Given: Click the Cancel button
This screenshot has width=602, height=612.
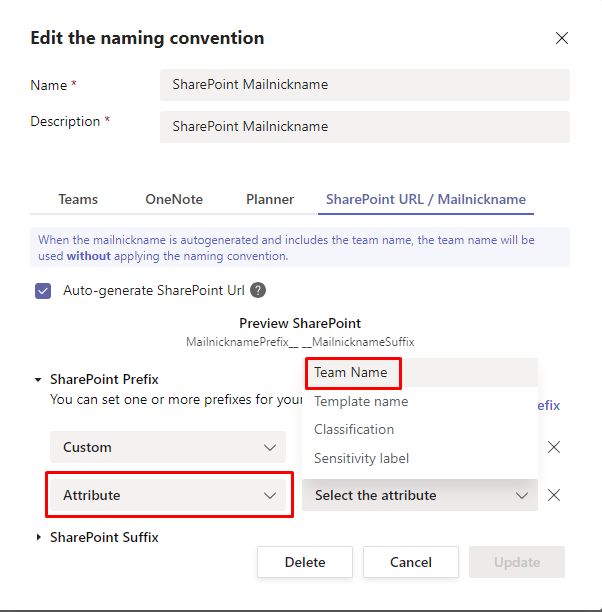Looking at the screenshot, I should tap(411, 562).
